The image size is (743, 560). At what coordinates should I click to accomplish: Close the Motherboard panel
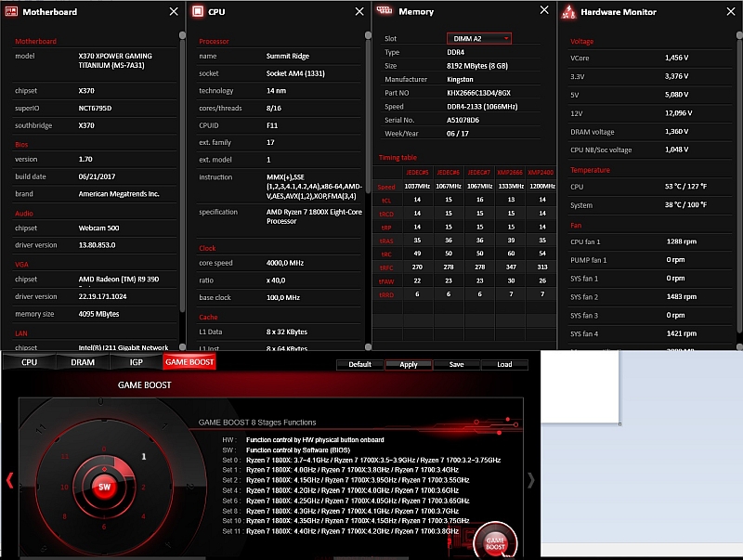(x=174, y=11)
